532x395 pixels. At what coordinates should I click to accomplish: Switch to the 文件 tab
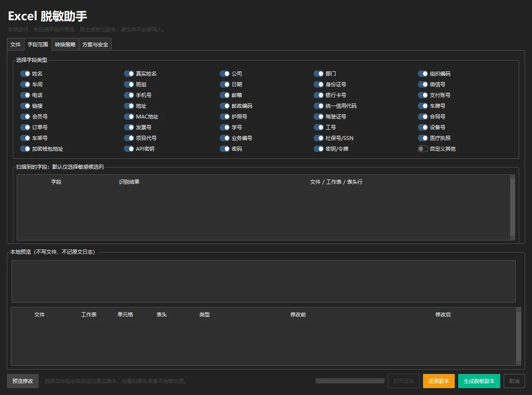pyautogui.click(x=15, y=44)
